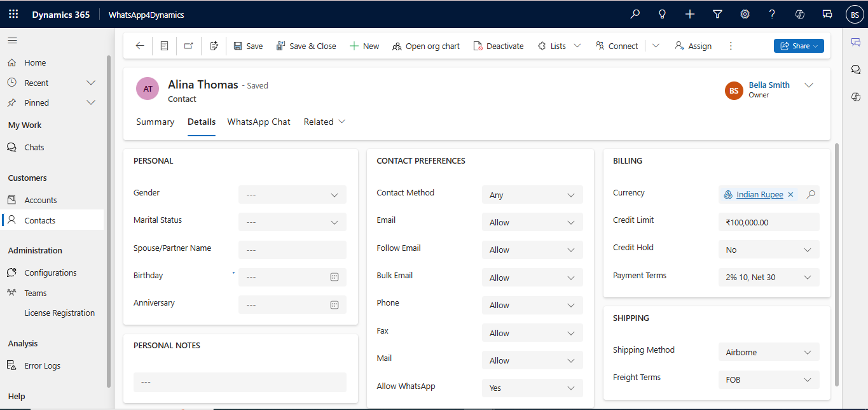Viewport: 868px width, 410px height.
Task: Click Save & Close
Action: click(x=306, y=46)
